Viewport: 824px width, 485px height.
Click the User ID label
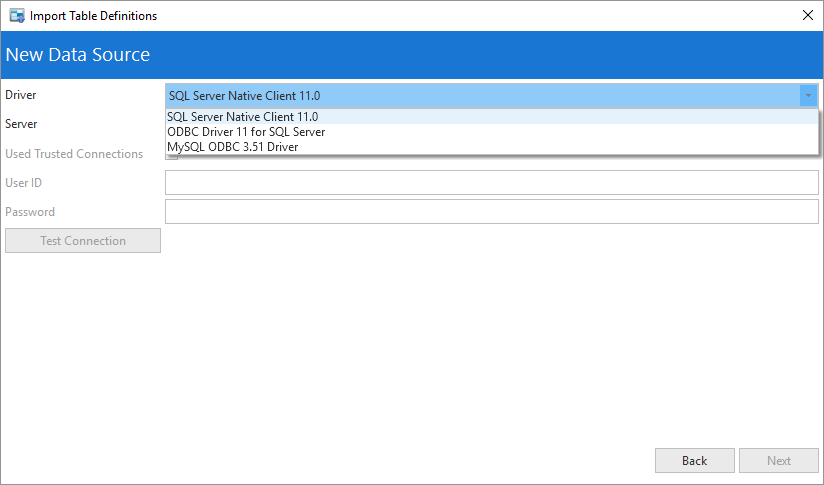coord(24,183)
